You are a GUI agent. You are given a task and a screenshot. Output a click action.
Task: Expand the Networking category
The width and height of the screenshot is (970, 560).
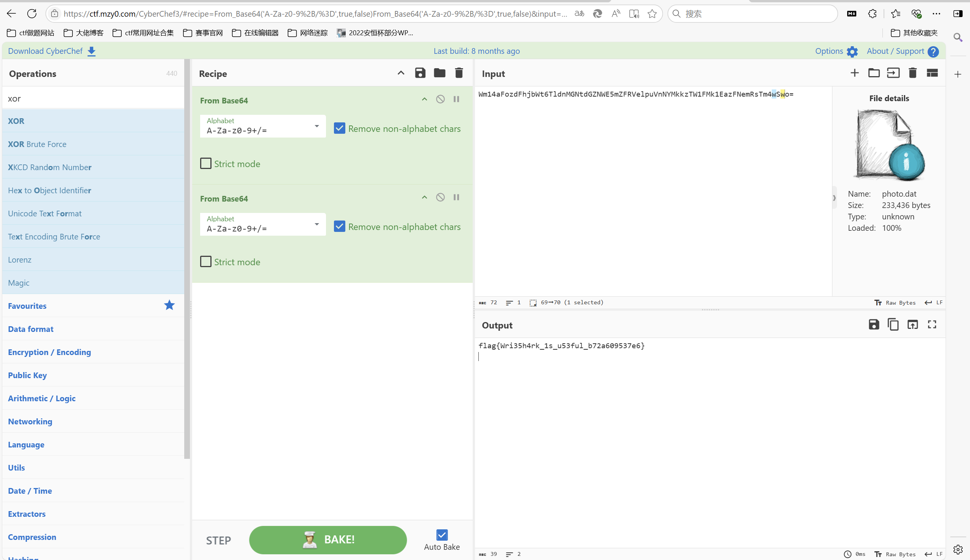click(93, 421)
